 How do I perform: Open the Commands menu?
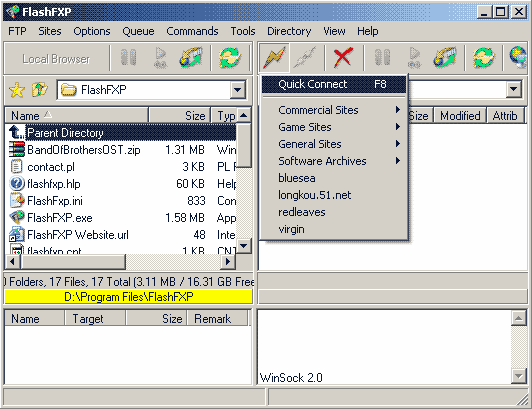coord(192,31)
